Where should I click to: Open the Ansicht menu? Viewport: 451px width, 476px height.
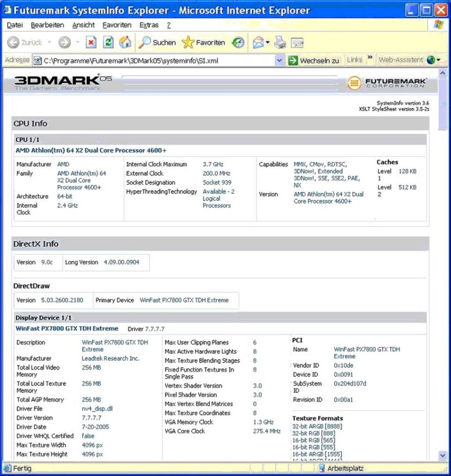coord(84,25)
